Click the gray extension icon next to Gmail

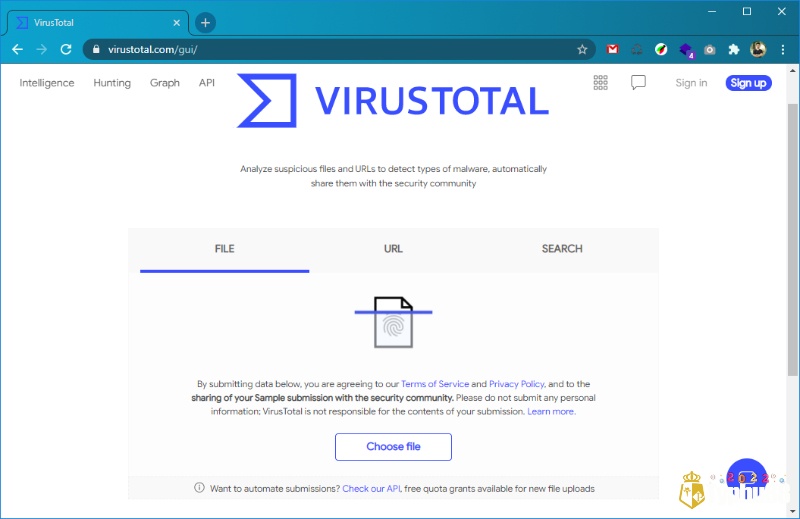637,50
